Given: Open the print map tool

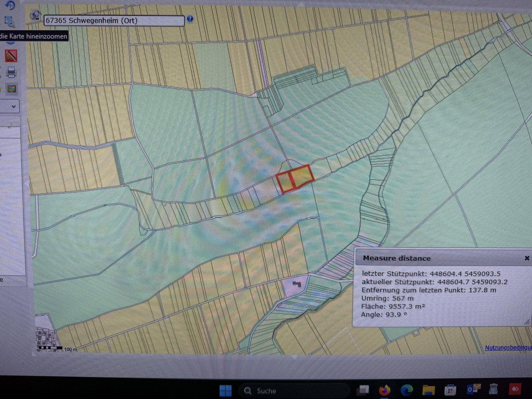Looking at the screenshot, I should point(11,72).
